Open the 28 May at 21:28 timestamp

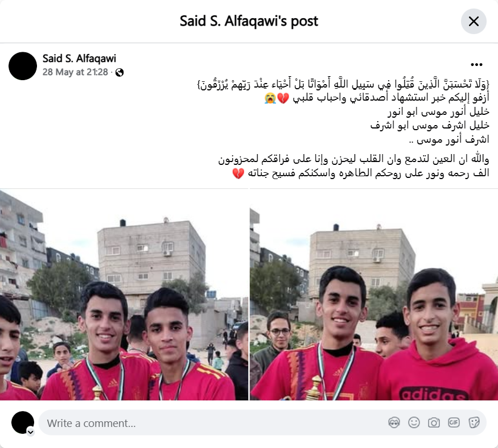[x=75, y=72]
